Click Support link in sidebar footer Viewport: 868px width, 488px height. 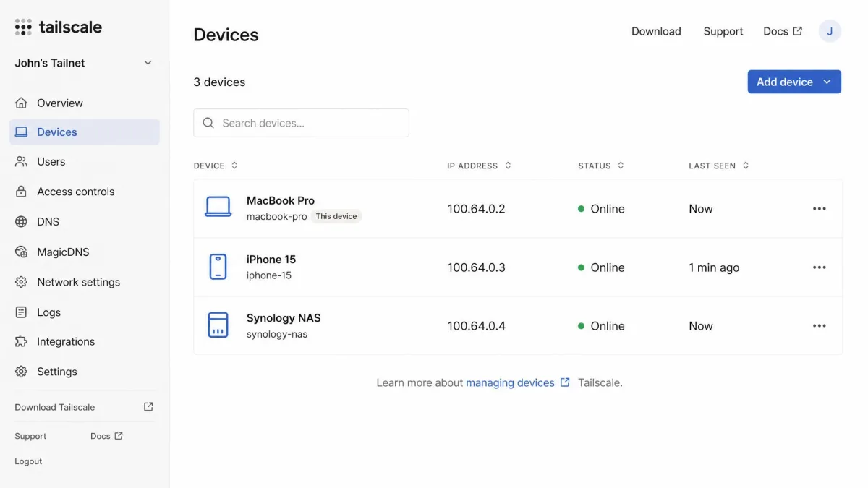pyautogui.click(x=30, y=436)
